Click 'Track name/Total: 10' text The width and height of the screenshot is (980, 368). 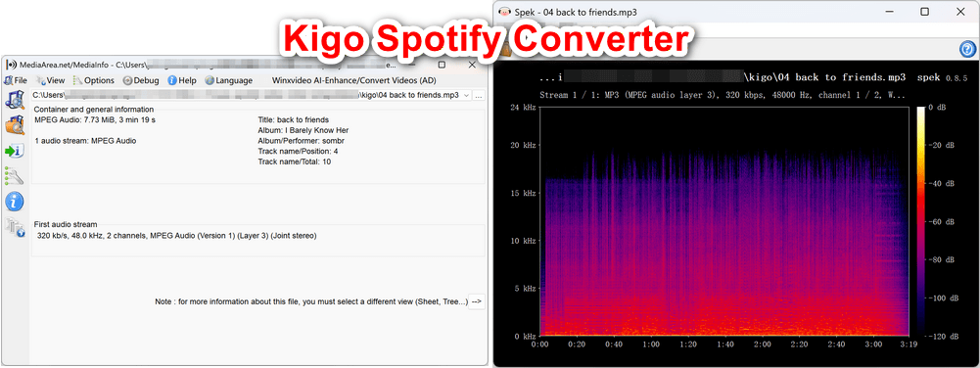pos(295,161)
